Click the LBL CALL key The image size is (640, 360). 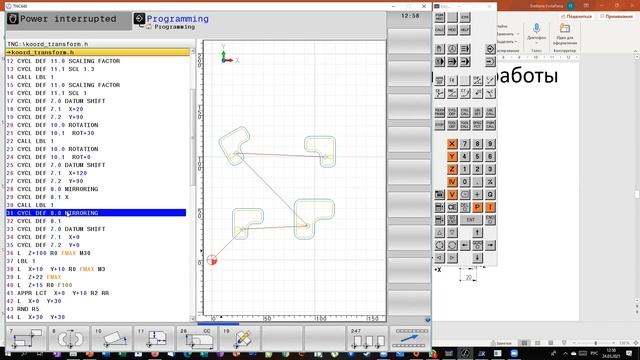490,112
